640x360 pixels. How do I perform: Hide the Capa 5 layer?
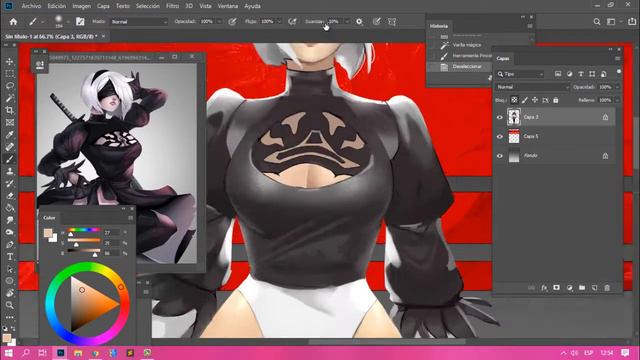[500, 137]
